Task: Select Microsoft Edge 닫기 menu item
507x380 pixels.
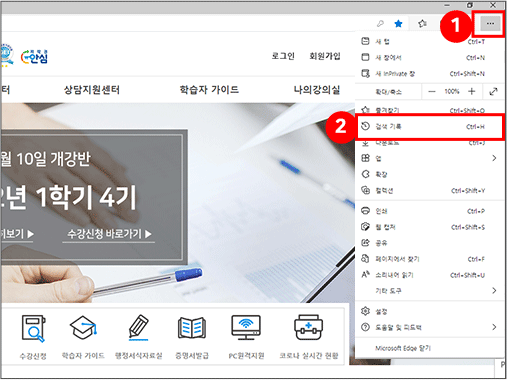Action: click(430, 348)
